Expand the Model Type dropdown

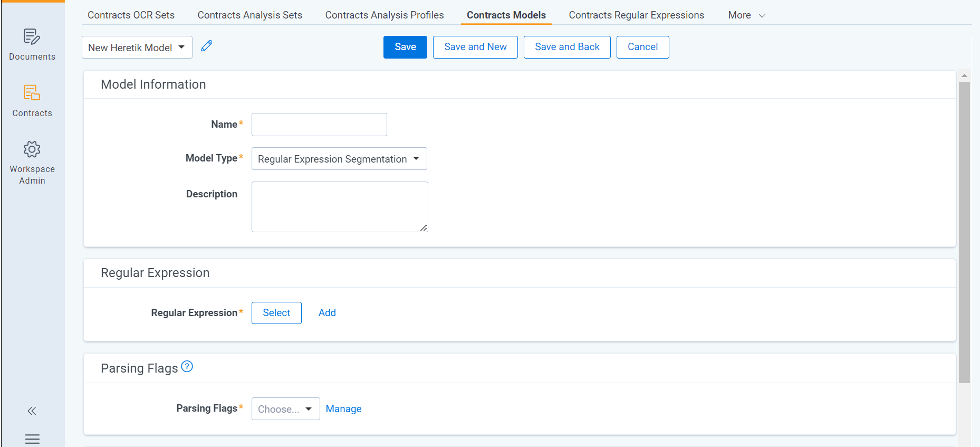point(339,159)
